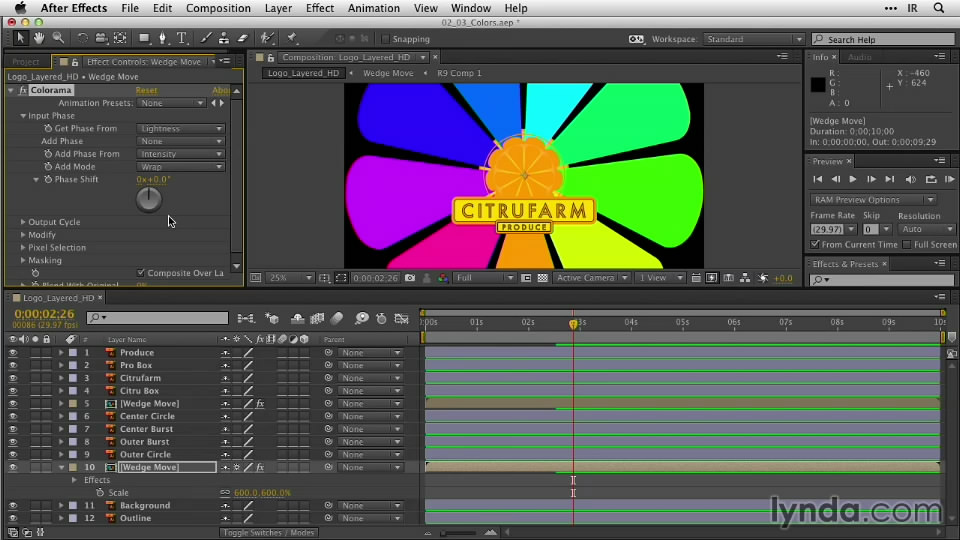Click the timeline layer search field
The height and width of the screenshot is (540, 960).
point(157,317)
